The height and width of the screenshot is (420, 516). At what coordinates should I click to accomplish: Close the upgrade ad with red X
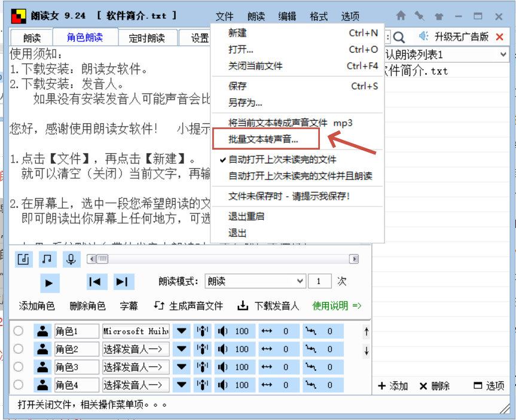(x=499, y=37)
